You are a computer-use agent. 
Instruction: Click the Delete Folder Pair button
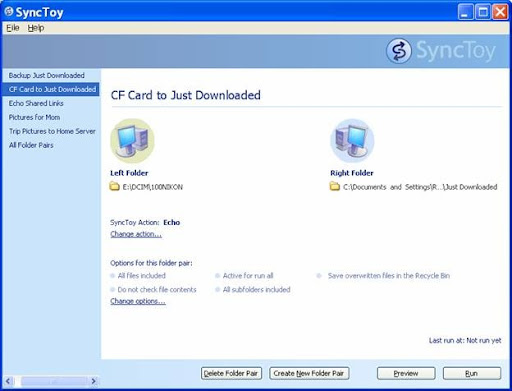pyautogui.click(x=231, y=373)
